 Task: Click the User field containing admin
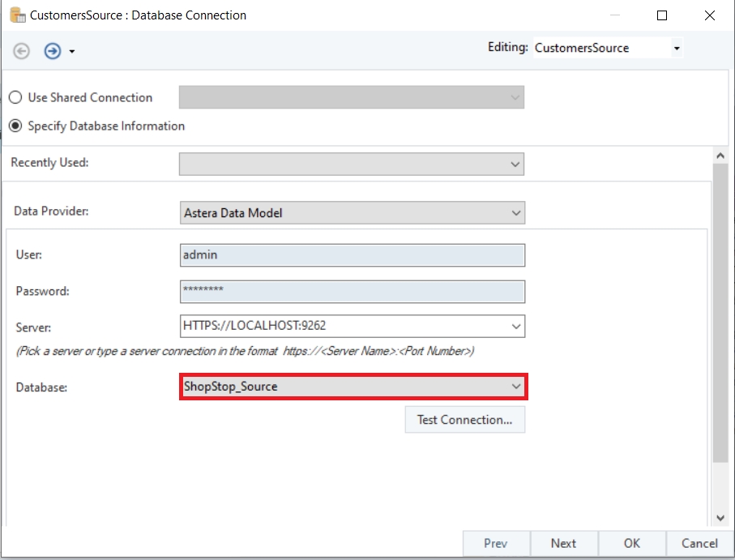[352, 255]
